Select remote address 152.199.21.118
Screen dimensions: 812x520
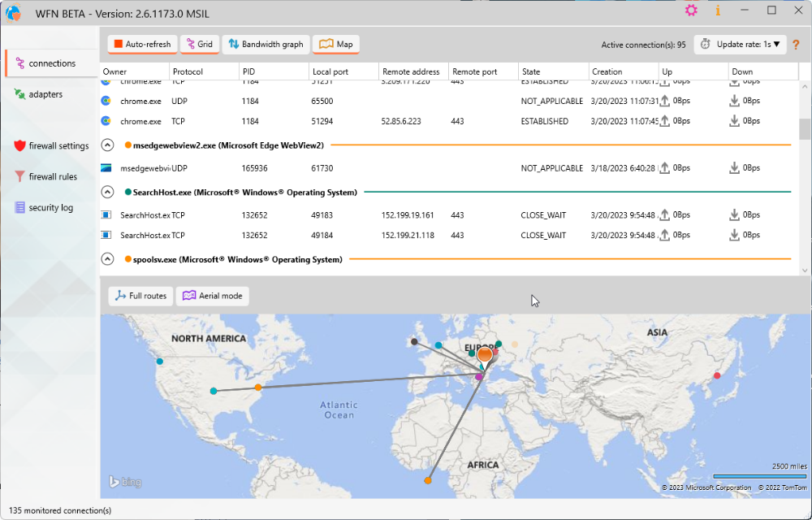pyautogui.click(x=408, y=235)
